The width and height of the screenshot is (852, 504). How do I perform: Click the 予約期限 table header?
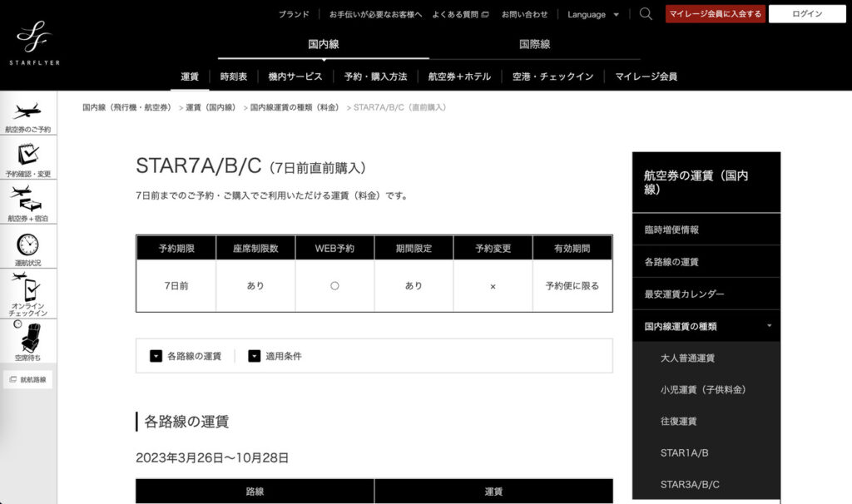pos(176,248)
